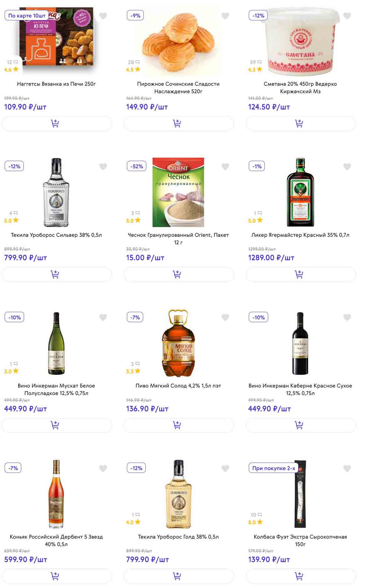Toggle heart on Колбаса Фуэт Экстра

pos(347,468)
